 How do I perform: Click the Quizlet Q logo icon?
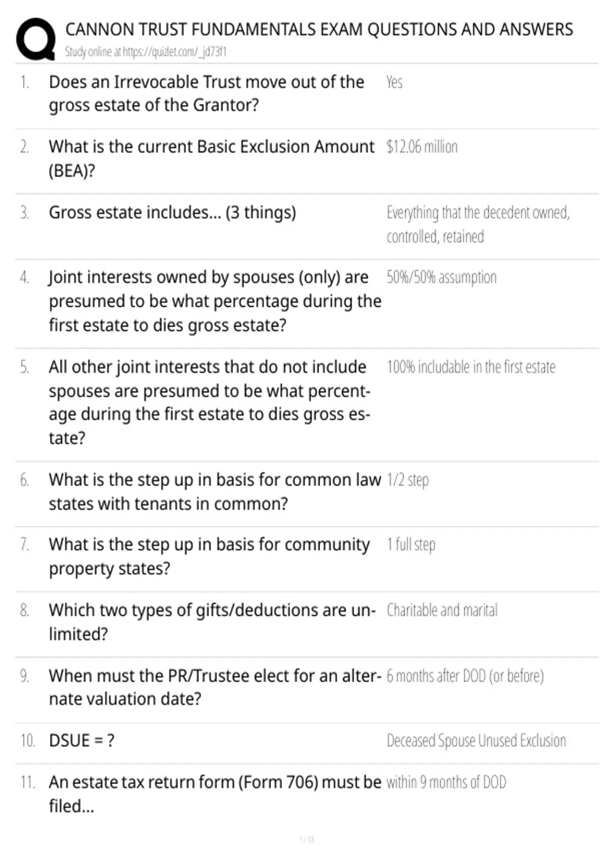pyautogui.click(x=36, y=39)
